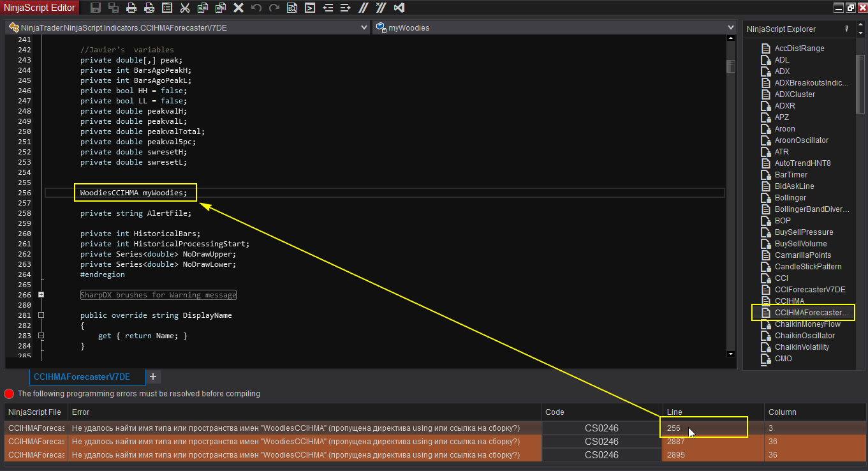
Task: Select CS0246 code in line 256 row
Action: (x=601, y=428)
